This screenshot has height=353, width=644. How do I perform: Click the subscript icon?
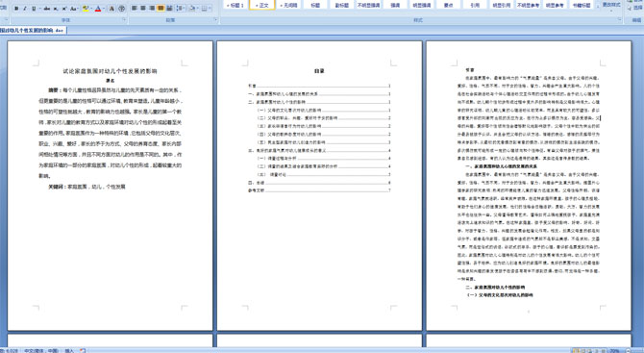pos(56,9)
